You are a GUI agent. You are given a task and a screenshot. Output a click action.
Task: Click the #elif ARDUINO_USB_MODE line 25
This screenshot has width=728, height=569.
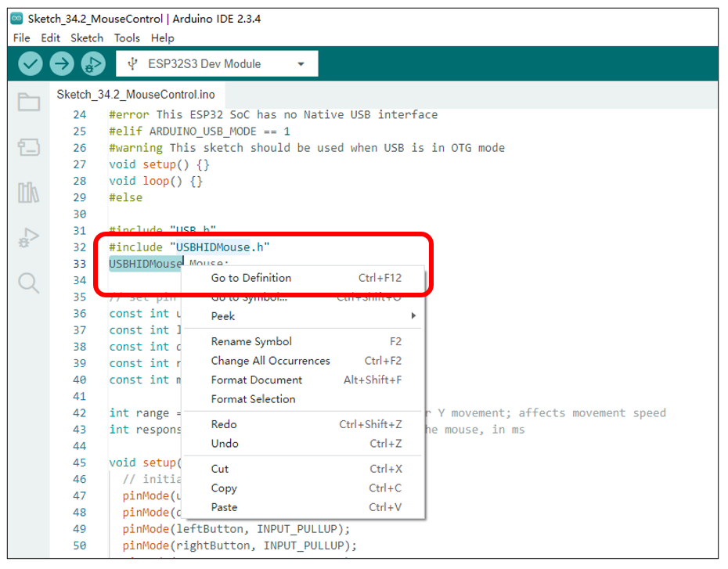[200, 131]
